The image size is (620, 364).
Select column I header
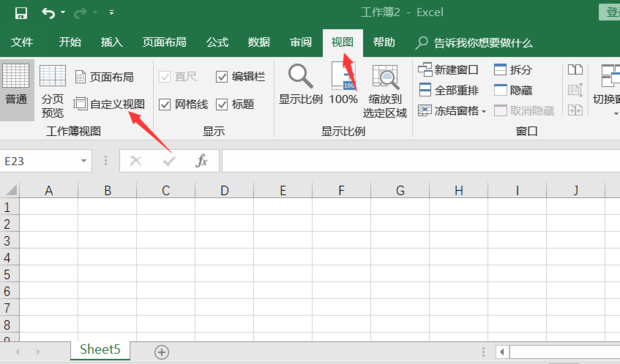point(517,190)
